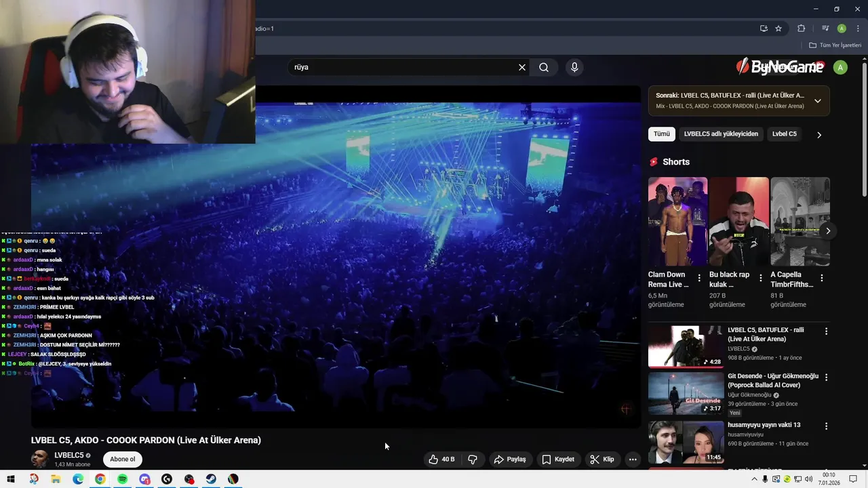Open Chrome media controls icon
This screenshot has height=488, width=868.
[x=825, y=28]
